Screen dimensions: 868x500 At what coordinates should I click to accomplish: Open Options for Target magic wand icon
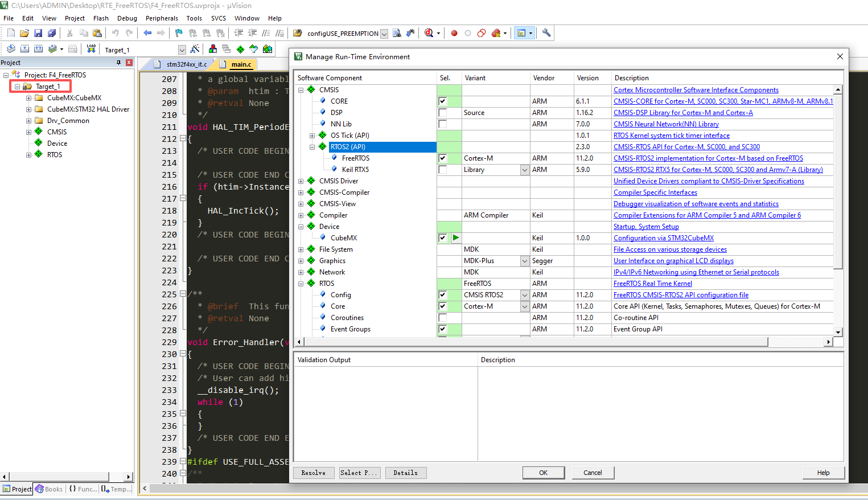pos(195,49)
